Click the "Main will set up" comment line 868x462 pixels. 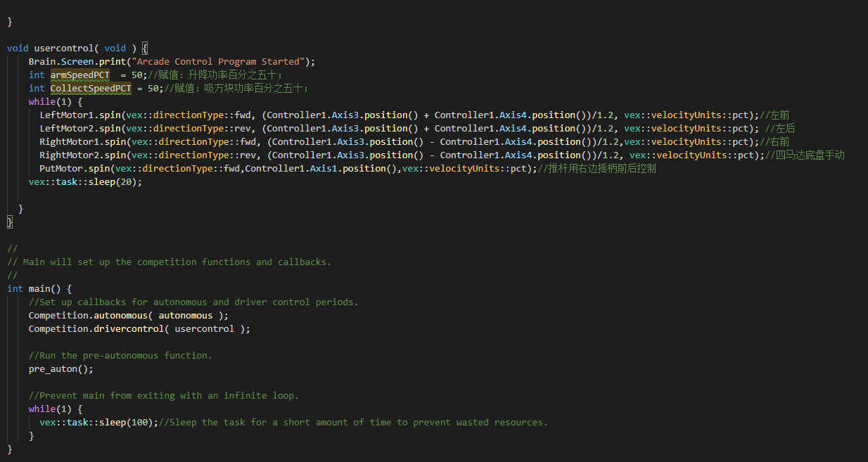tap(170, 262)
